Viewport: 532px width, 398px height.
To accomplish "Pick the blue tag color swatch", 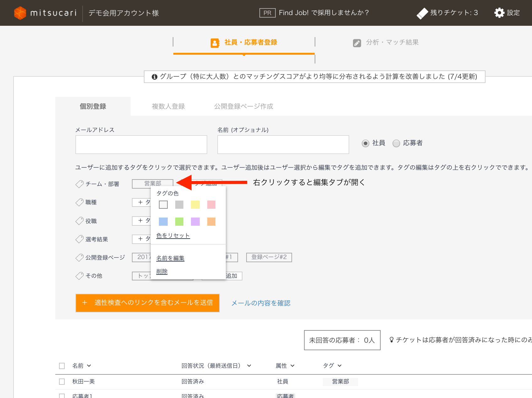I will click(x=163, y=221).
